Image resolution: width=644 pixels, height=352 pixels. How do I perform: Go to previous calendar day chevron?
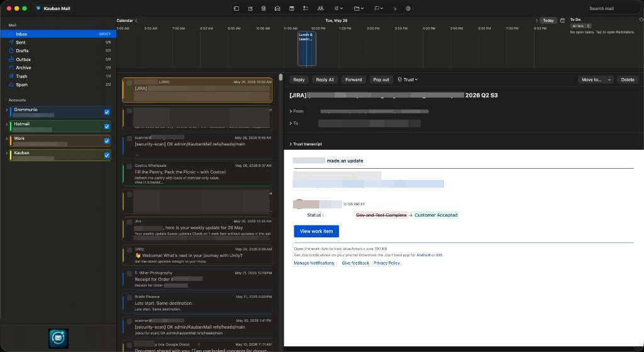point(136,21)
